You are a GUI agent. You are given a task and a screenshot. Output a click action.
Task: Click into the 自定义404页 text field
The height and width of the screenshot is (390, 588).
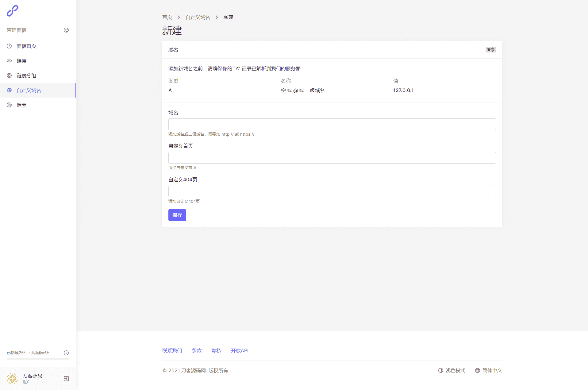pos(332,191)
